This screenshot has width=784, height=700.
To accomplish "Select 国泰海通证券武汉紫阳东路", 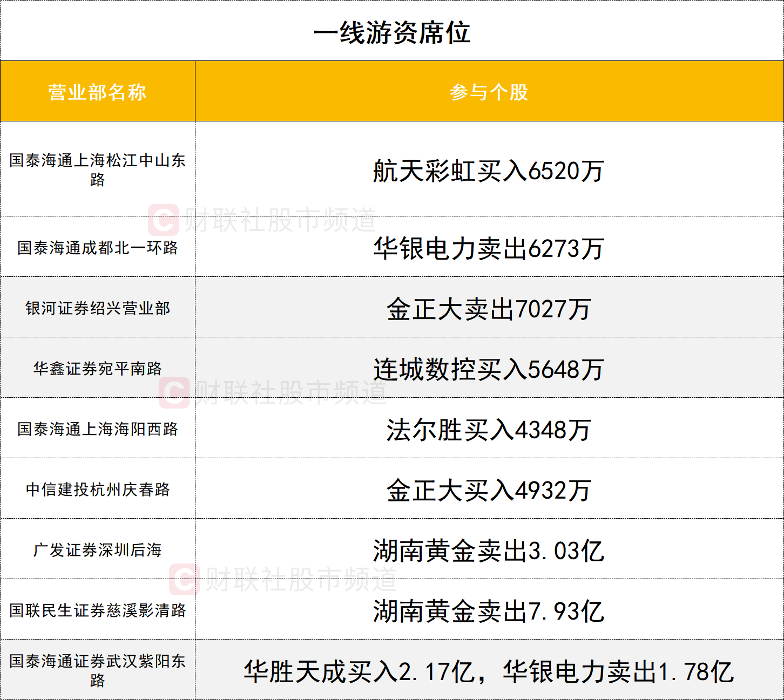I will [x=98, y=670].
